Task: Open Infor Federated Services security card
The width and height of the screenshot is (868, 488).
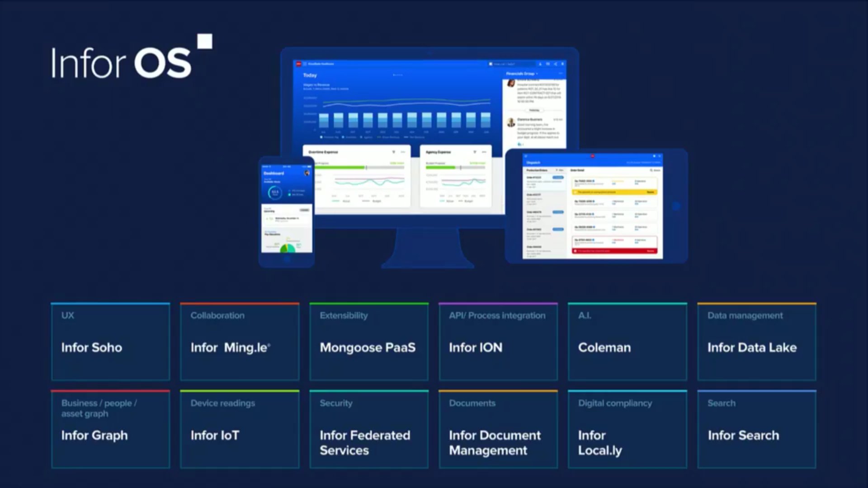Action: pos(369,429)
